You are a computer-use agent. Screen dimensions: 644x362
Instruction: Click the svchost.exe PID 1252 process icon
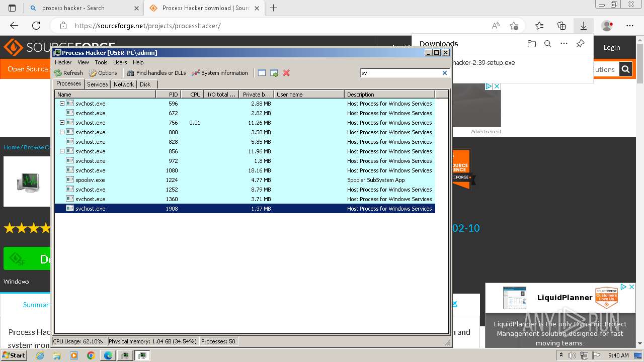point(70,190)
